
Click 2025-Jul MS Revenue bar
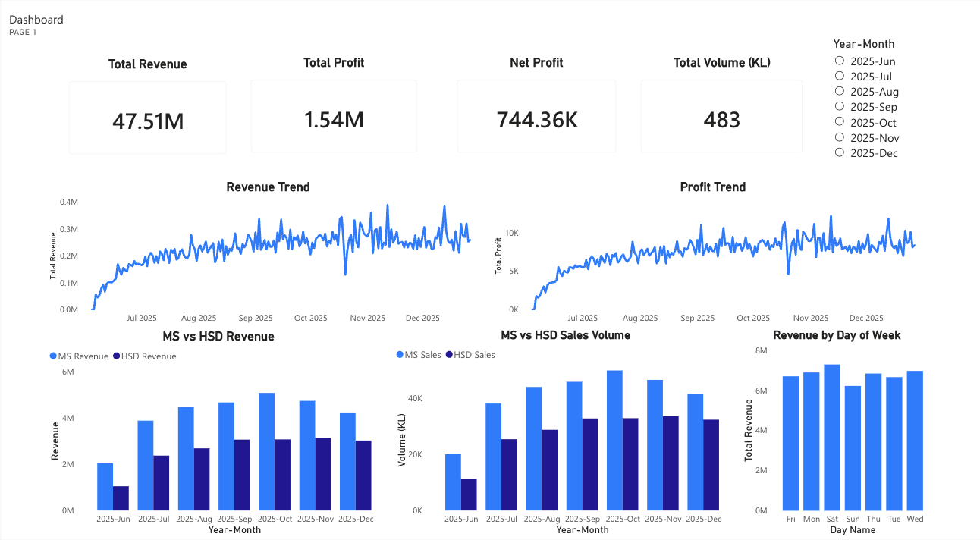pos(145,465)
